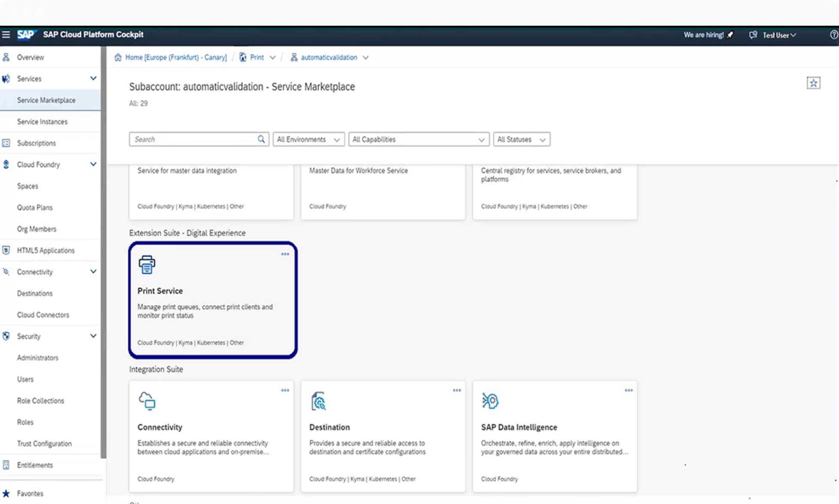Screen dimensions: 839x504
Task: Open Service Instances in sidebar
Action: point(42,122)
